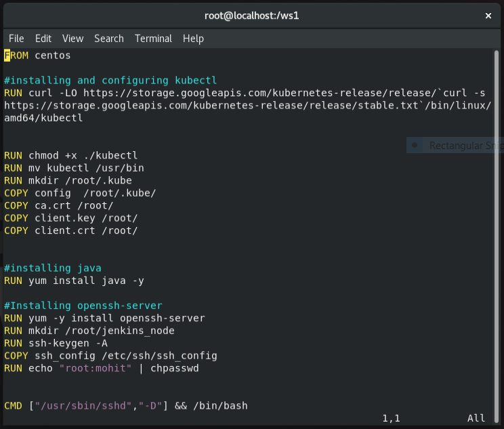Image resolution: width=504 pixels, height=429 pixels.
Task: Click the window title root@localhost:/ws1
Action: click(x=252, y=16)
